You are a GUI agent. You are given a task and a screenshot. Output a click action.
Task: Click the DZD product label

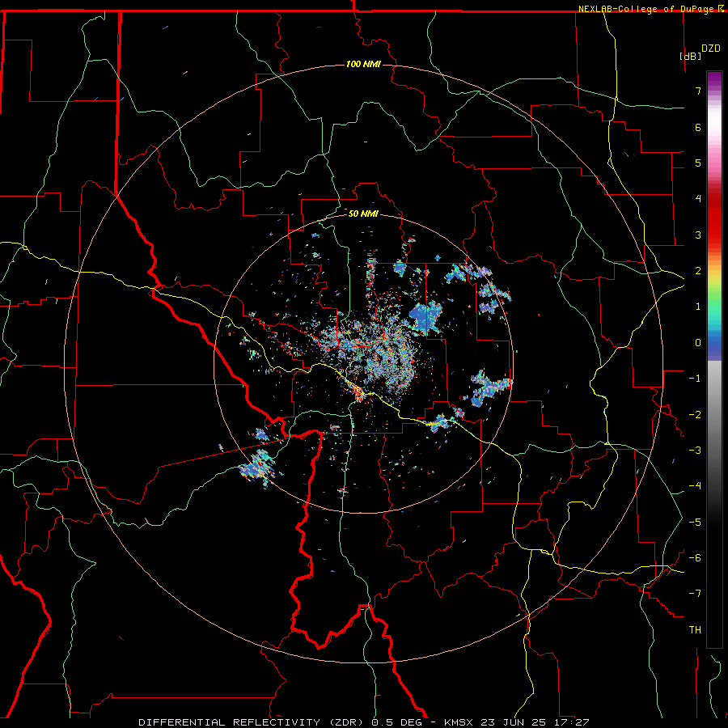[711, 49]
